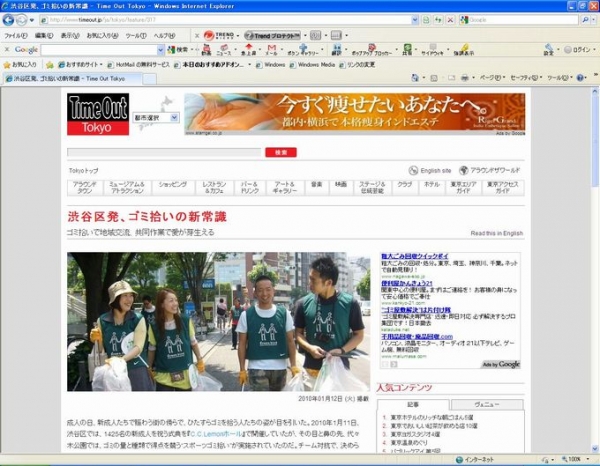
Task: Click the Google Toolbar search input field
Action: (99, 50)
